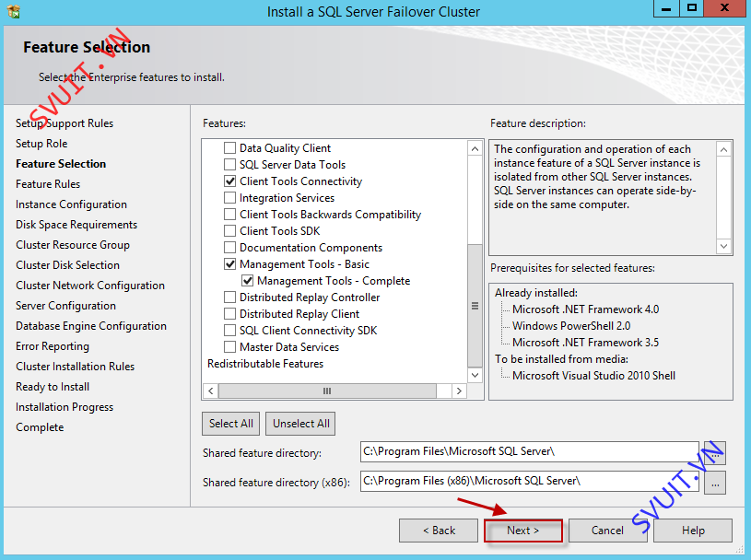
Task: Tick Master Data Services checkbox
Action: click(x=229, y=347)
